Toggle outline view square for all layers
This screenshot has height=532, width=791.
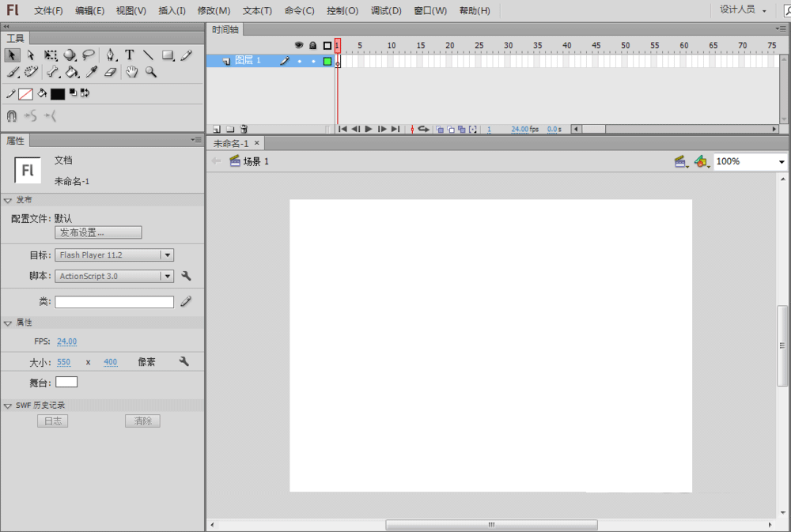pyautogui.click(x=327, y=45)
